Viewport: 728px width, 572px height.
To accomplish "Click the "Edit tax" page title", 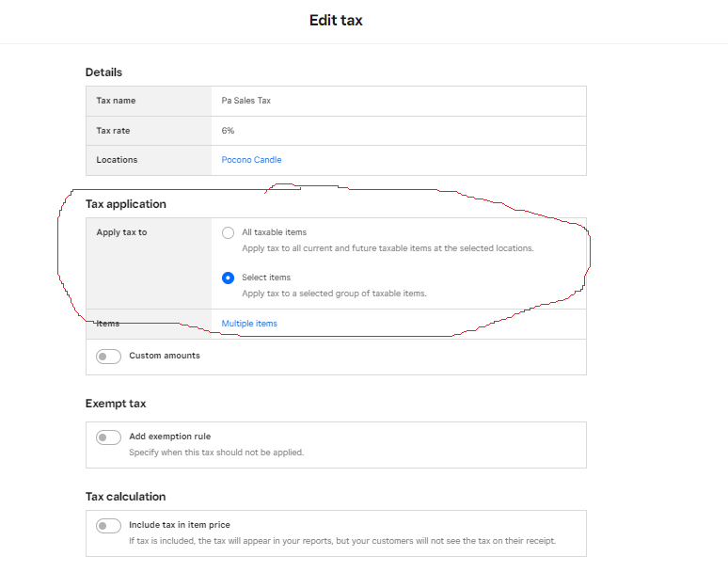I will pyautogui.click(x=336, y=21).
